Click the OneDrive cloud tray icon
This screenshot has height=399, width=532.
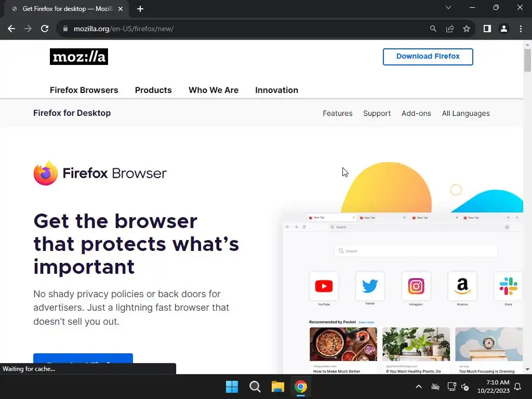[435, 387]
